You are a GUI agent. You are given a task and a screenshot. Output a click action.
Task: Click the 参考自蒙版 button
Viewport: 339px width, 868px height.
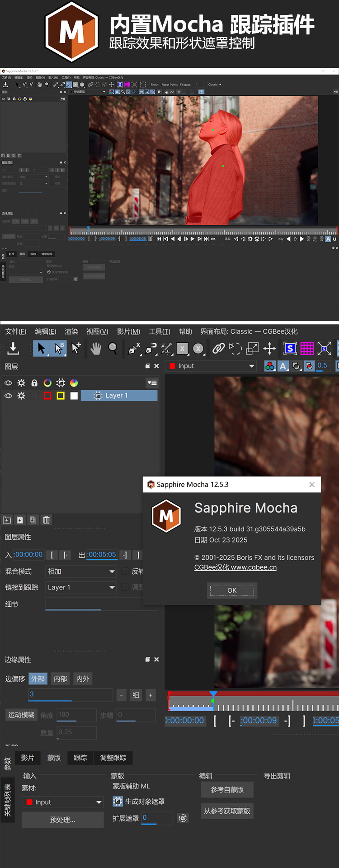(227, 789)
